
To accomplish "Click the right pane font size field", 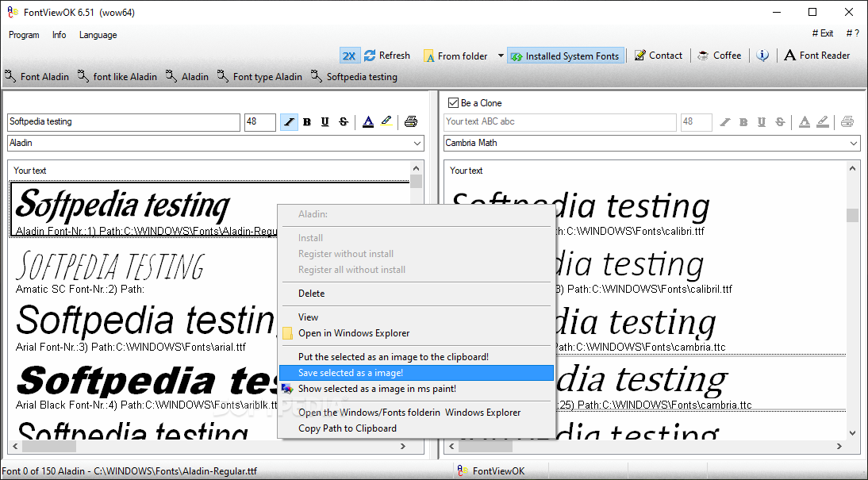I will pos(696,122).
